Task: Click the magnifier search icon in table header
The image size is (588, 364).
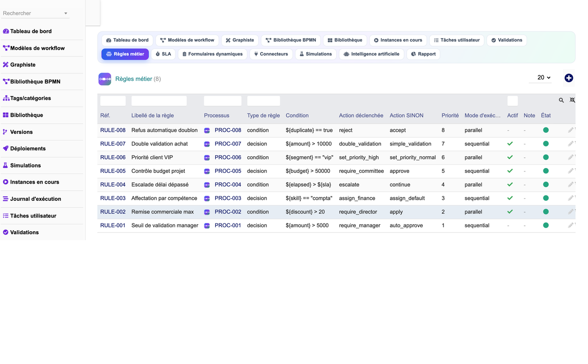Action: tap(561, 100)
